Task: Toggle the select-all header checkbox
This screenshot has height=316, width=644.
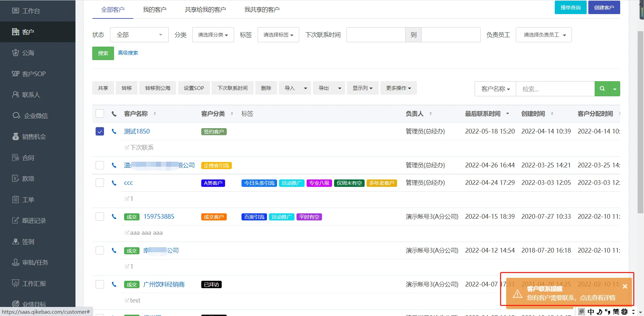Action: point(100,114)
